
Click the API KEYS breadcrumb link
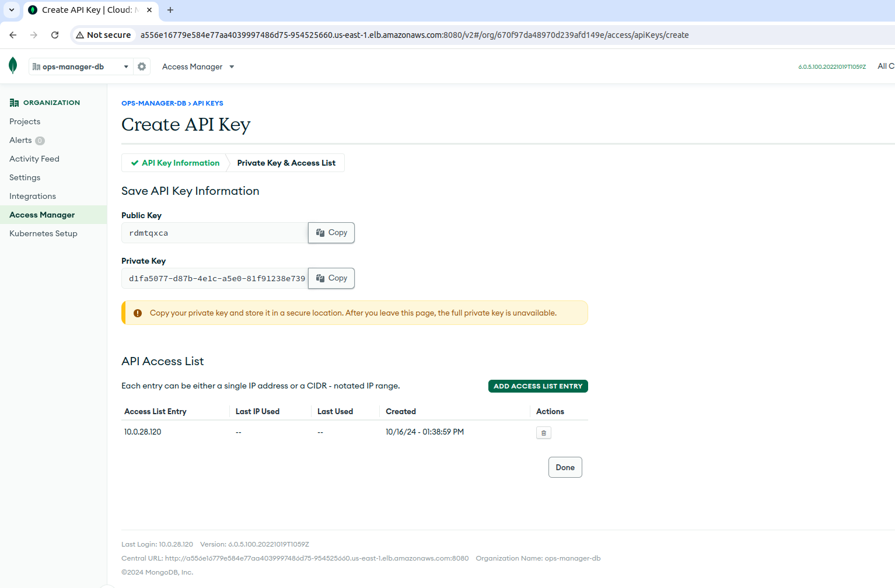[x=208, y=103]
